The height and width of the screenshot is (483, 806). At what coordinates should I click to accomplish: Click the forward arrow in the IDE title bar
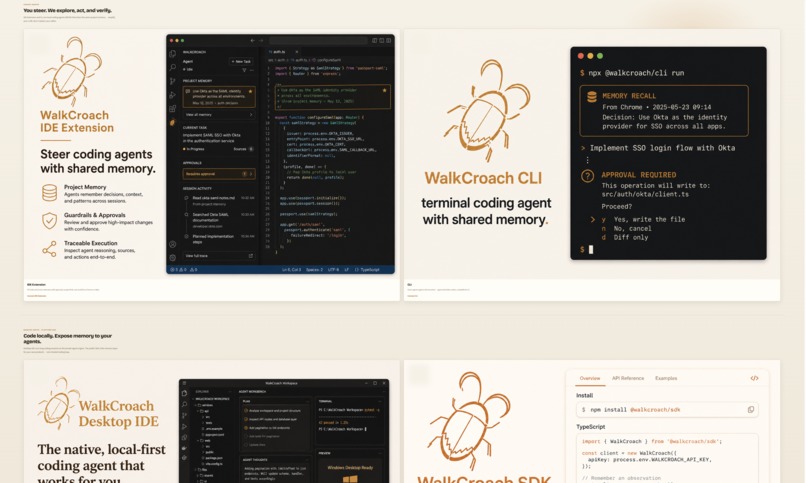tap(261, 40)
